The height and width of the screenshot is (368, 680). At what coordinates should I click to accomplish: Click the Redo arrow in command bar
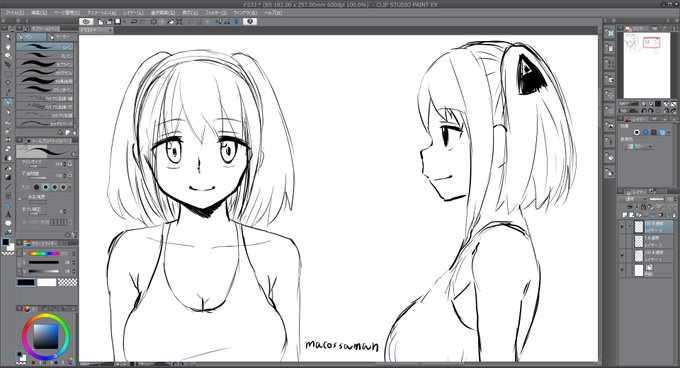coord(142,21)
